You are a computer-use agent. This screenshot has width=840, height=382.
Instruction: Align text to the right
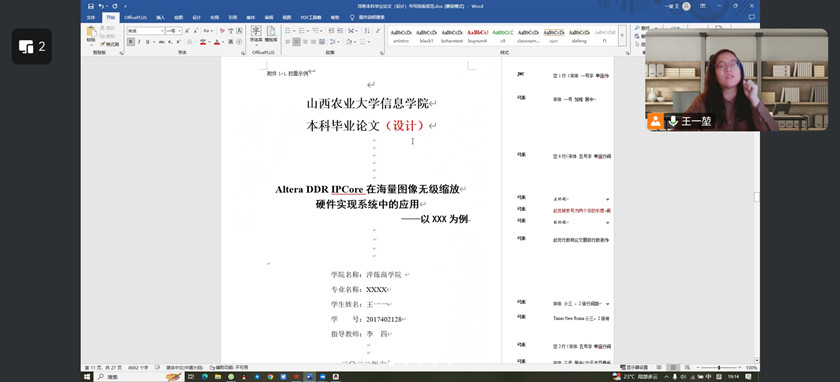click(x=305, y=41)
